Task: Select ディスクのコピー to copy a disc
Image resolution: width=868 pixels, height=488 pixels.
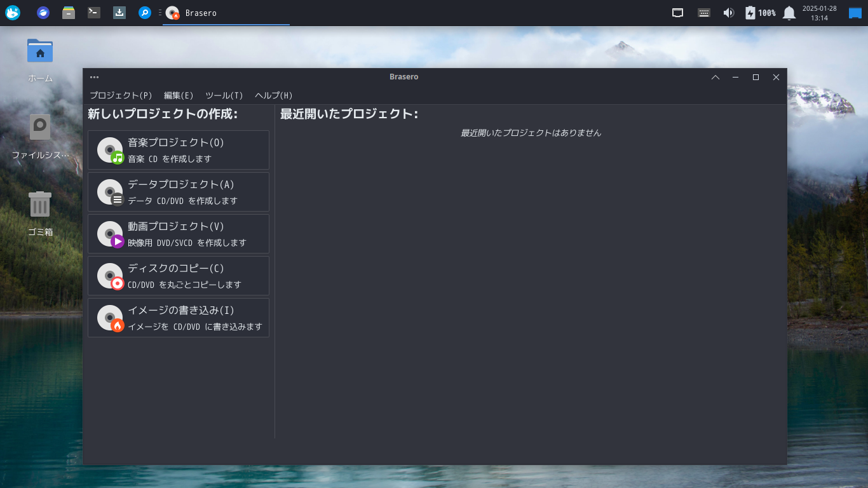Action: coord(178,276)
